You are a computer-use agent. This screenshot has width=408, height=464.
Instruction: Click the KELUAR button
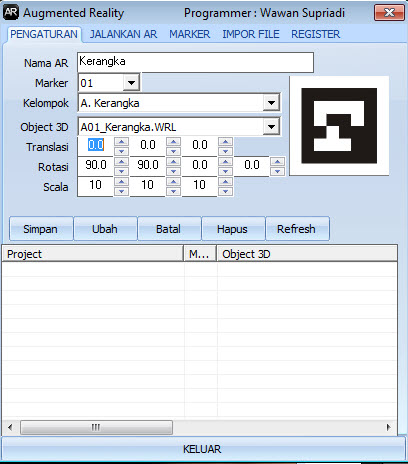[x=202, y=449]
